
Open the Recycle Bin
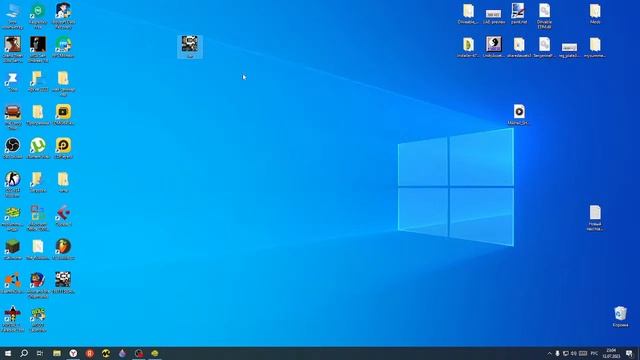[x=620, y=317]
